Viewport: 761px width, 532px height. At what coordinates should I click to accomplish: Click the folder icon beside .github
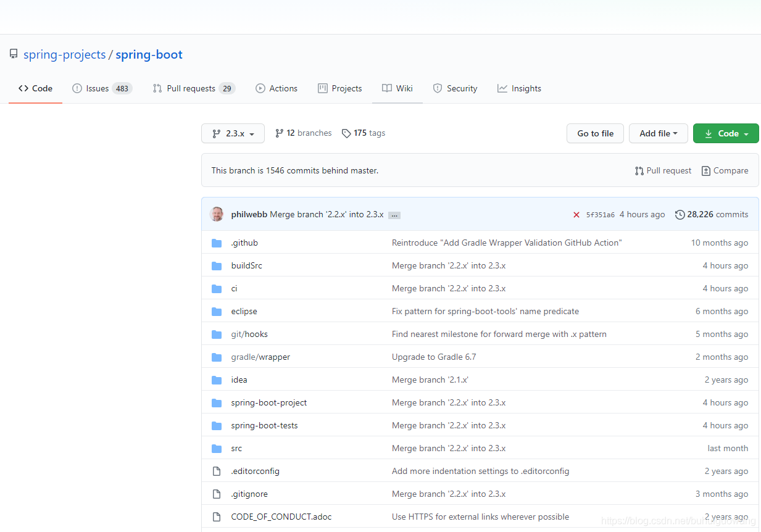pyautogui.click(x=217, y=243)
